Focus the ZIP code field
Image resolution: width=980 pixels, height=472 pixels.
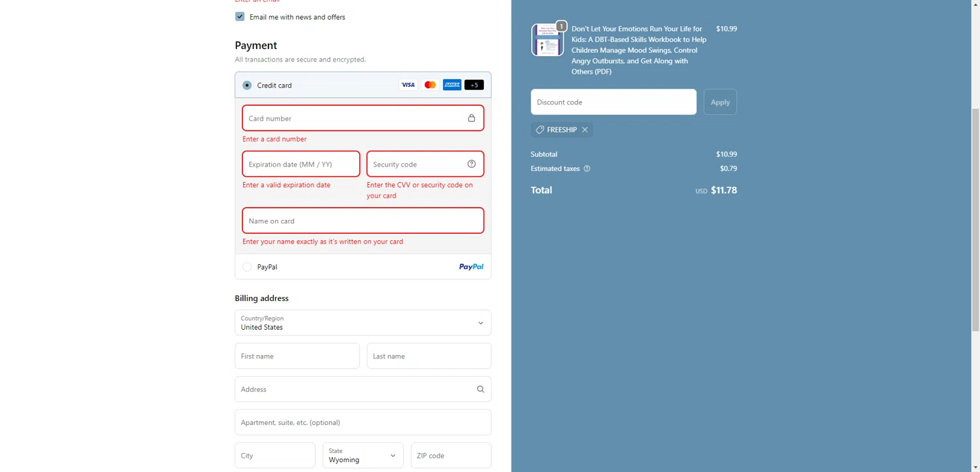click(451, 456)
